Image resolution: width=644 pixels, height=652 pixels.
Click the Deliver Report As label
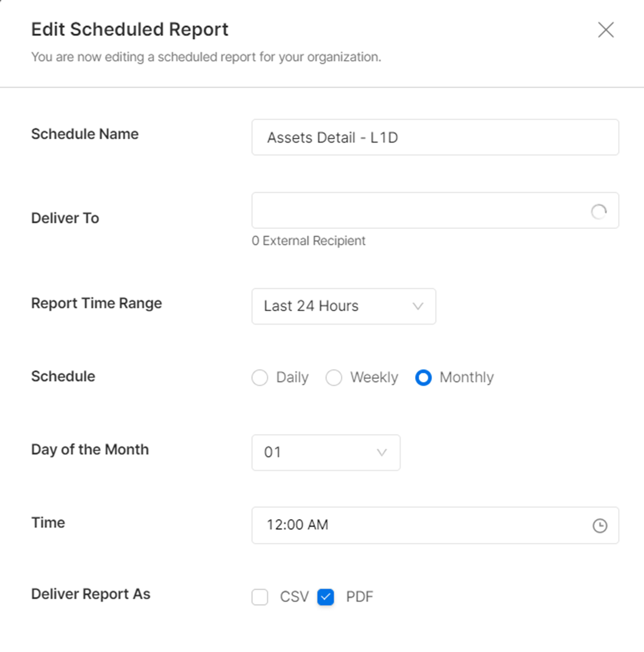coord(91,594)
